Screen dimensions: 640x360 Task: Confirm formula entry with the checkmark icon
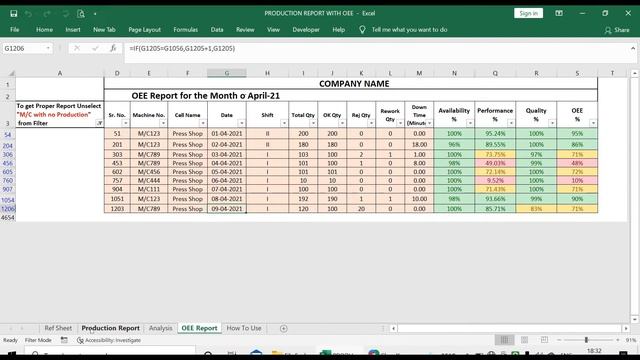pyautogui.click(x=95, y=48)
